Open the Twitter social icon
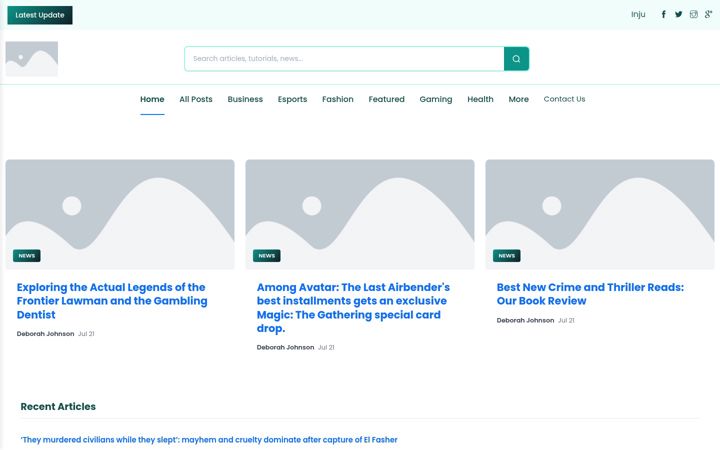The height and width of the screenshot is (450, 720). click(678, 14)
